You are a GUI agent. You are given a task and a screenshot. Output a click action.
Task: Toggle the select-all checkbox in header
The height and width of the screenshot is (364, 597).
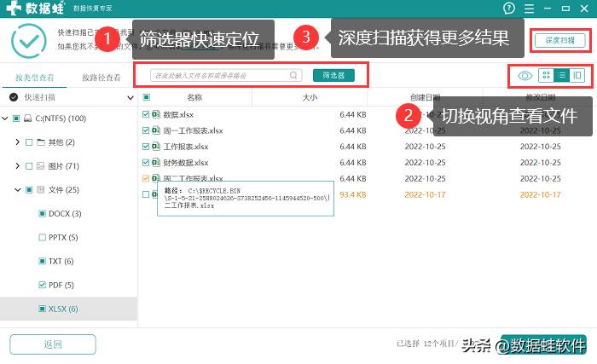(146, 97)
